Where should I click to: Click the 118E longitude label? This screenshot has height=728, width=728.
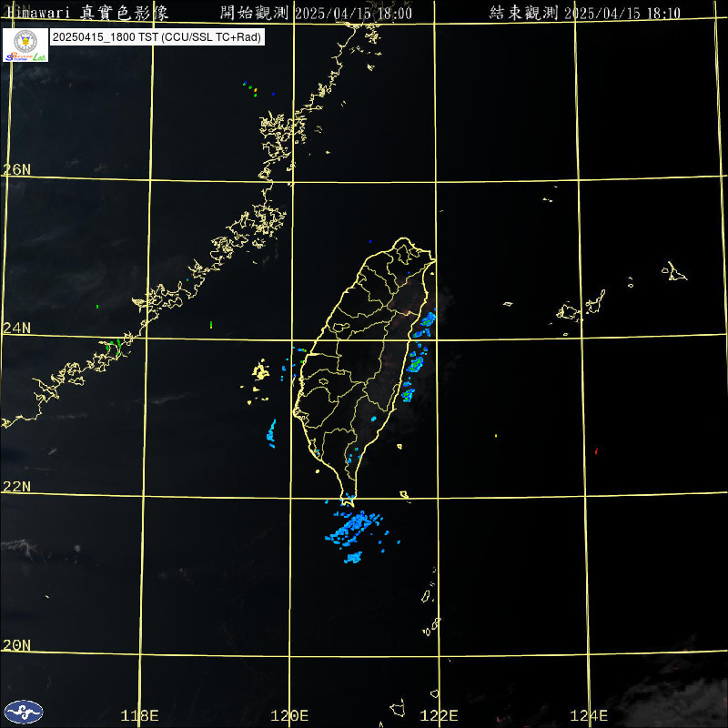point(140,715)
